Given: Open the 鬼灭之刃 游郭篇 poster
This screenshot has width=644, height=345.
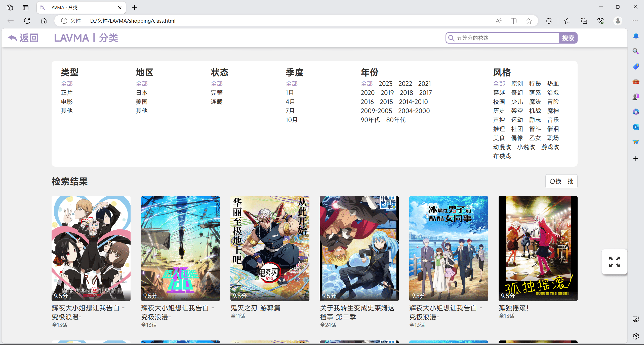Looking at the screenshot, I should click(x=270, y=249).
